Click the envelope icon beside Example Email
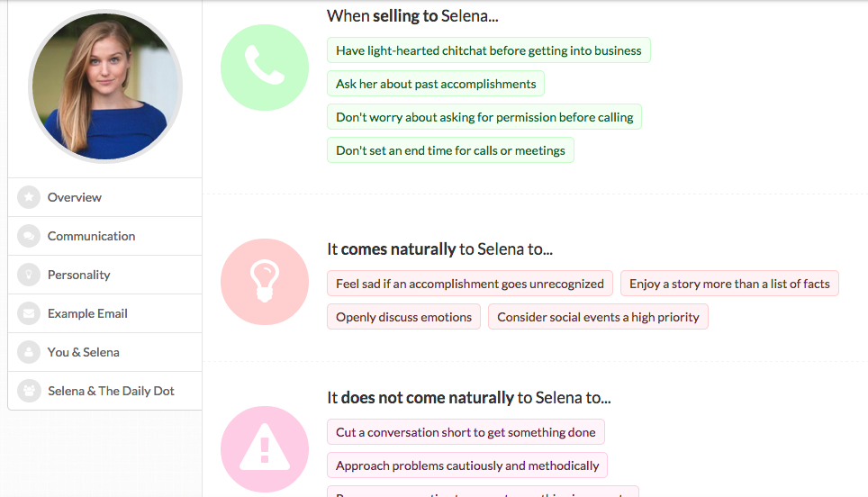 point(29,313)
